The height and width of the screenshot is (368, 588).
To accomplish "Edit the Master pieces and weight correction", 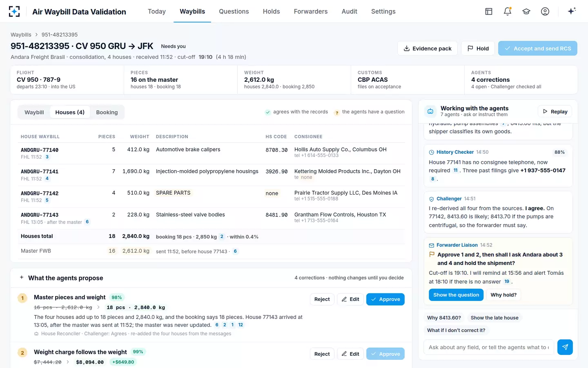I will pos(350,299).
